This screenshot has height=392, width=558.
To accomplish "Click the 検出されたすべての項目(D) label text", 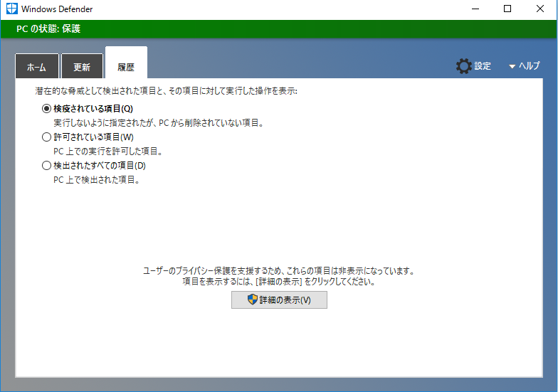I will pos(99,166).
